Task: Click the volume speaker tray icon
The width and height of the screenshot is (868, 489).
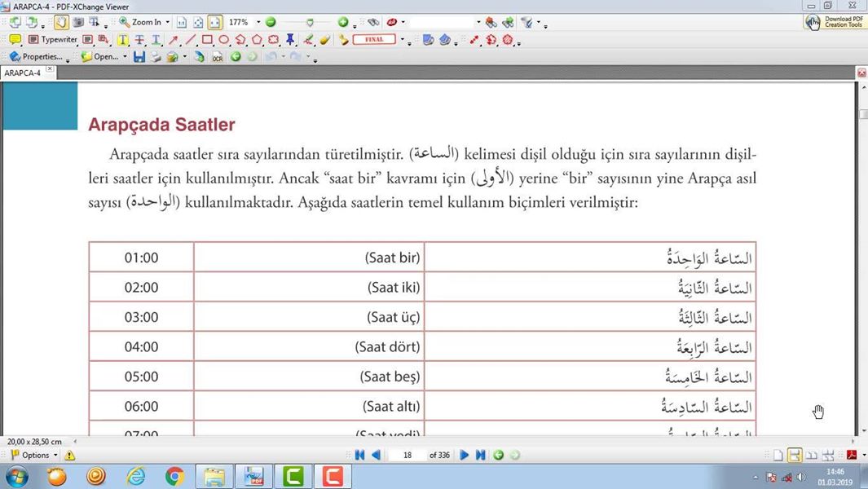Action: point(801,477)
